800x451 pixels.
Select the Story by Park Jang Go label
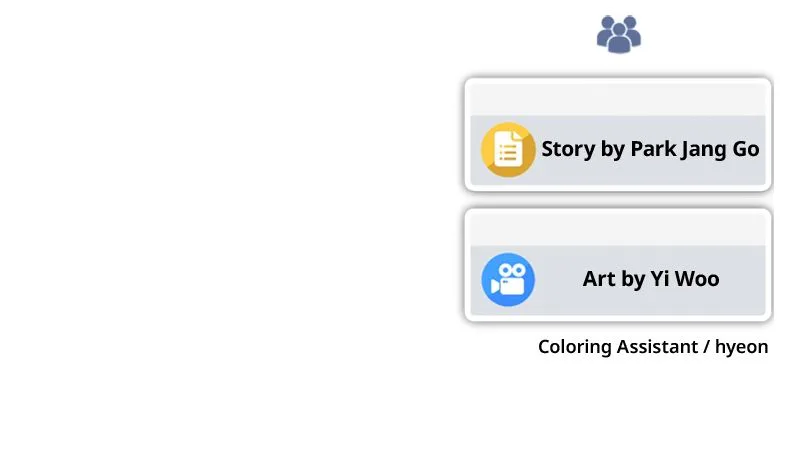click(x=650, y=149)
